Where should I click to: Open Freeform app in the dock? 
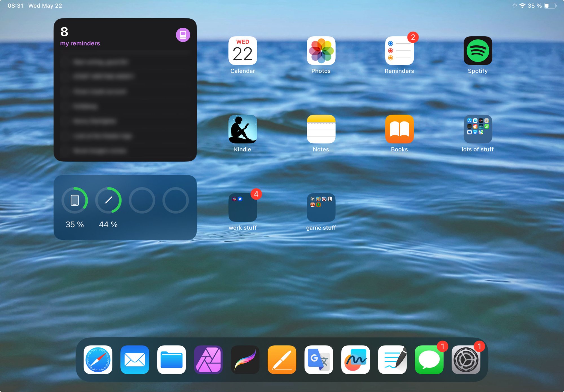click(355, 360)
